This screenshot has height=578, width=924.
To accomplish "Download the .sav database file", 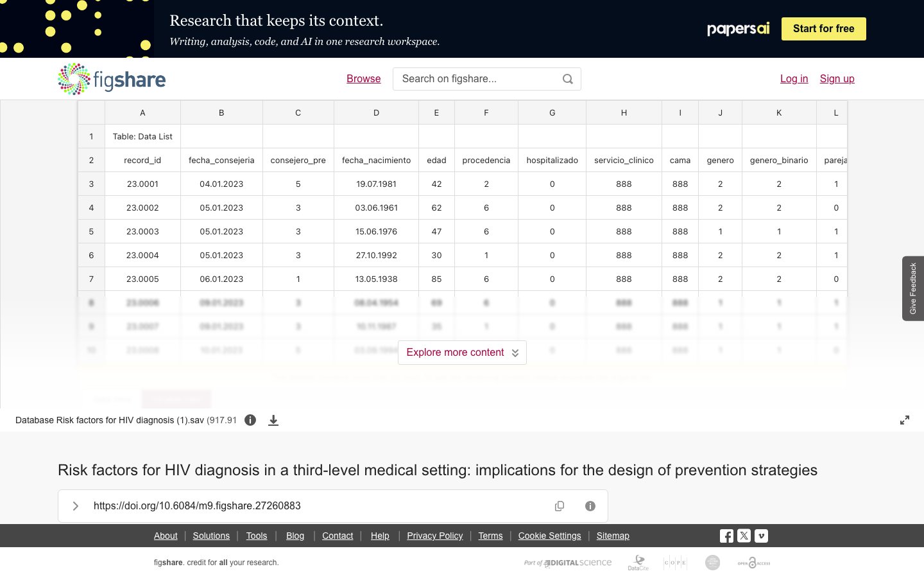I will click(x=273, y=420).
